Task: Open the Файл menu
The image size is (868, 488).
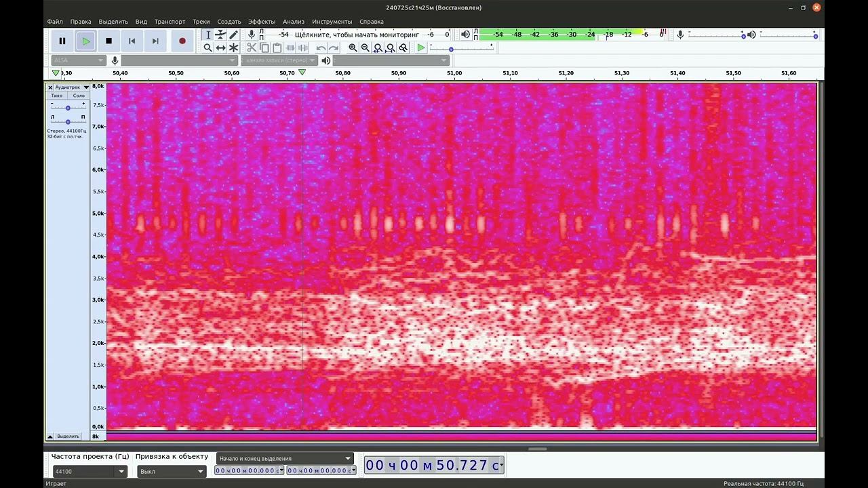Action: pos(55,22)
